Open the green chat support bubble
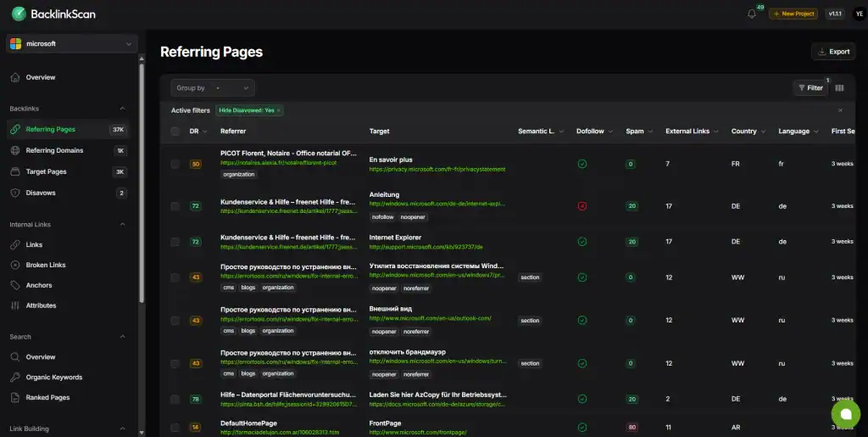Viewport: 868px width, 437px height. point(844,413)
